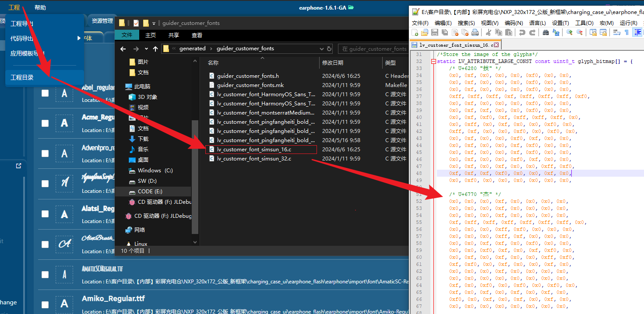The height and width of the screenshot is (314, 644).
Task: Tick the Adventpro font checkbox
Action: 45,154
